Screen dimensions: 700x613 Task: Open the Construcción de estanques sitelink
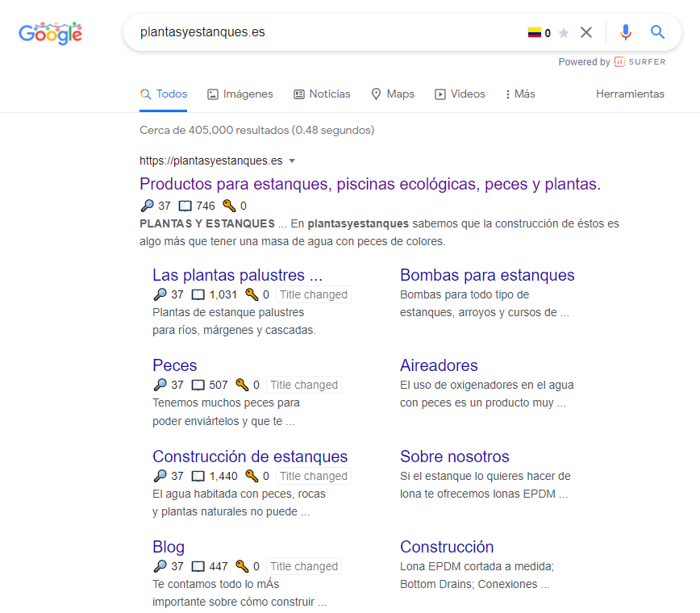[250, 457]
